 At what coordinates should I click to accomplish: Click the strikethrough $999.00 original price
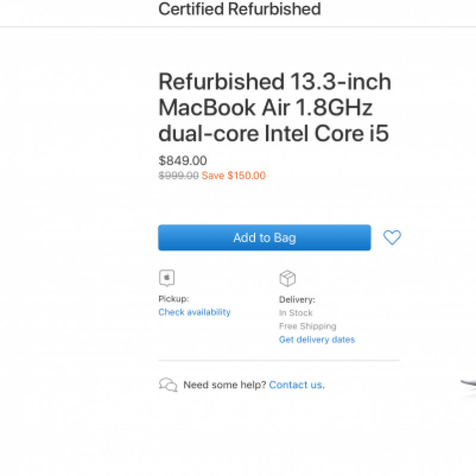178,176
